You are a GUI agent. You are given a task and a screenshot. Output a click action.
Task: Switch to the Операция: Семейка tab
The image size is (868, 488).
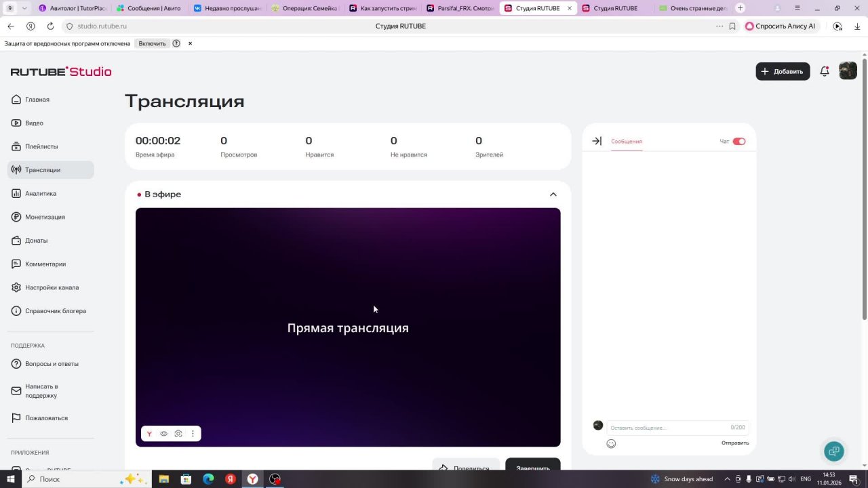point(304,8)
